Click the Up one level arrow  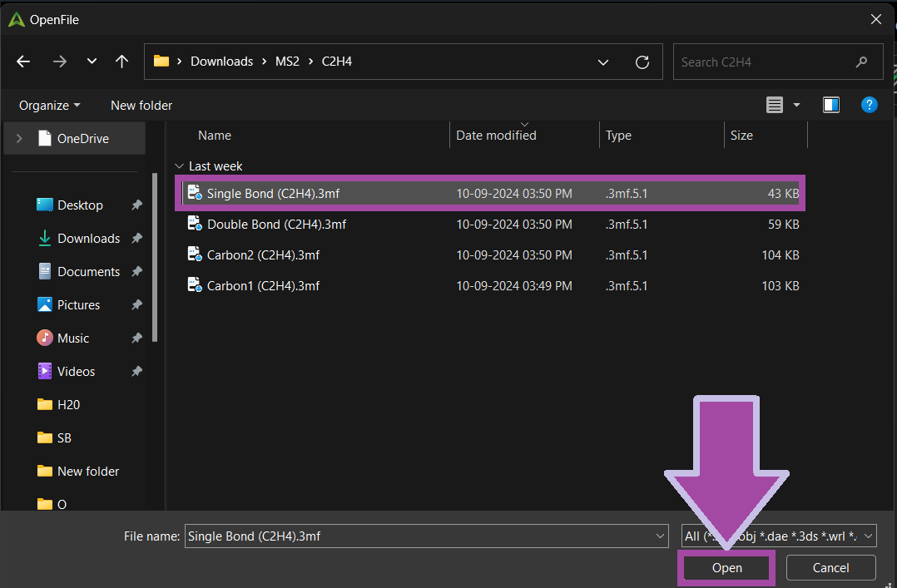click(x=121, y=62)
